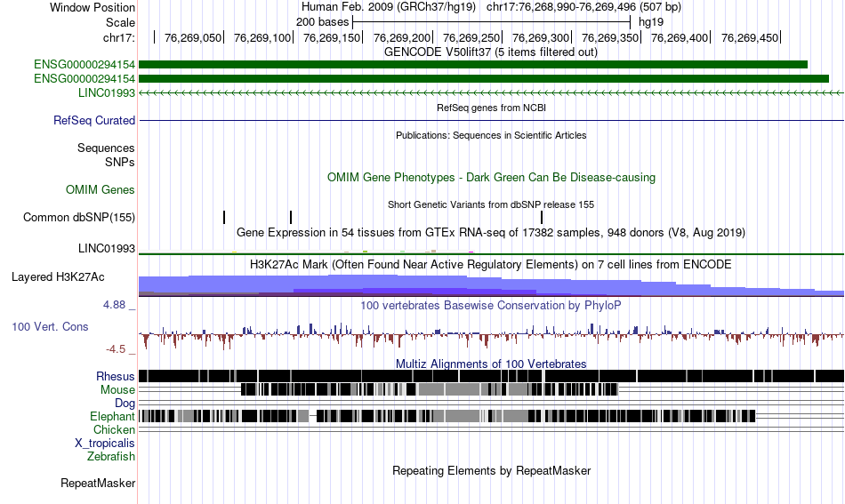The width and height of the screenshot is (845, 504).
Task: Select the green LINC01993 label under GENCODE
Action: pos(107,92)
